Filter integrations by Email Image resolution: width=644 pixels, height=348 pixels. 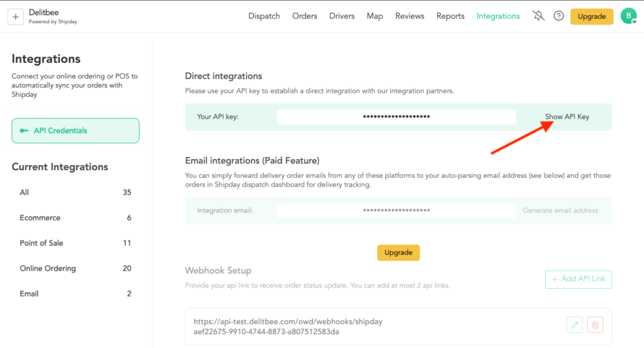click(x=75, y=293)
